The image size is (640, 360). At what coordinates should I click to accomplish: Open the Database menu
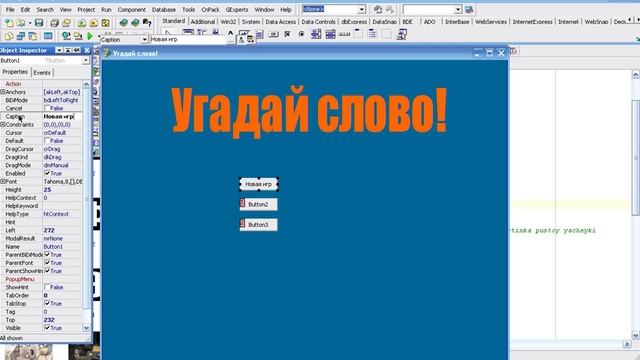[164, 9]
